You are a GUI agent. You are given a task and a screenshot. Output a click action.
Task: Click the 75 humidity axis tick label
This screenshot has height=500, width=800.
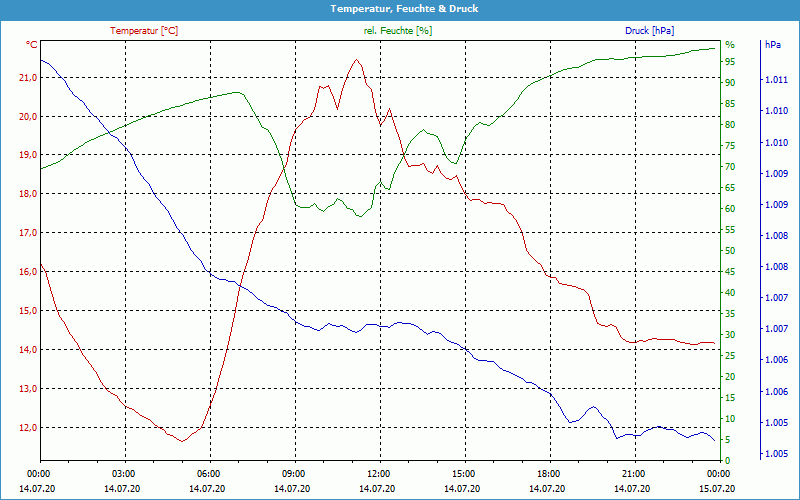(730, 145)
